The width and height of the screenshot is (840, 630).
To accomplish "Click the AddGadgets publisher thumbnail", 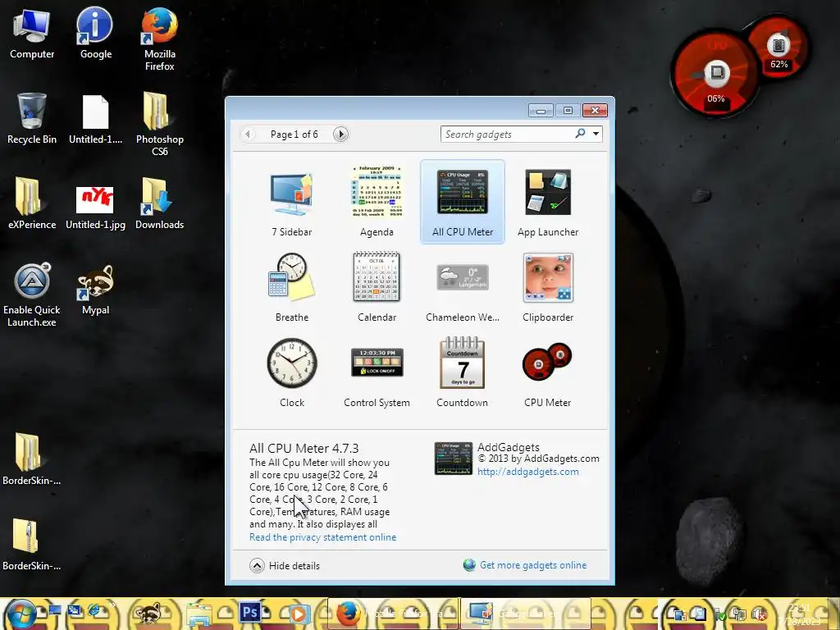I will point(453,459).
